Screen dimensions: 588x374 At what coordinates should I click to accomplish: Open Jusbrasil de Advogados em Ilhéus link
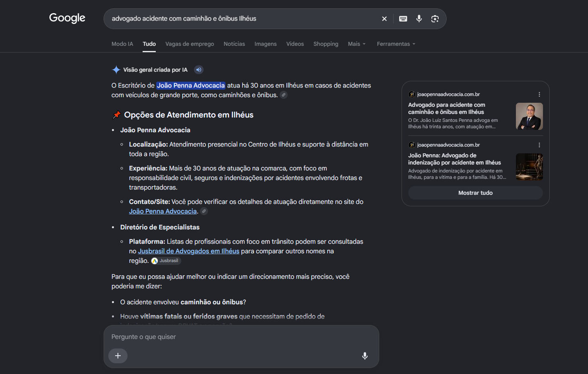click(189, 251)
